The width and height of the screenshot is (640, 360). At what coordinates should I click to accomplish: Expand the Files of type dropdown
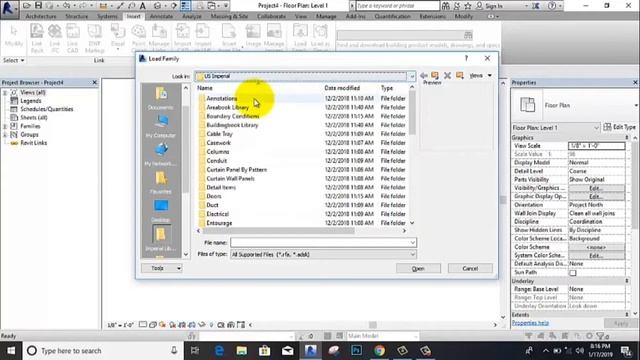pos(413,254)
